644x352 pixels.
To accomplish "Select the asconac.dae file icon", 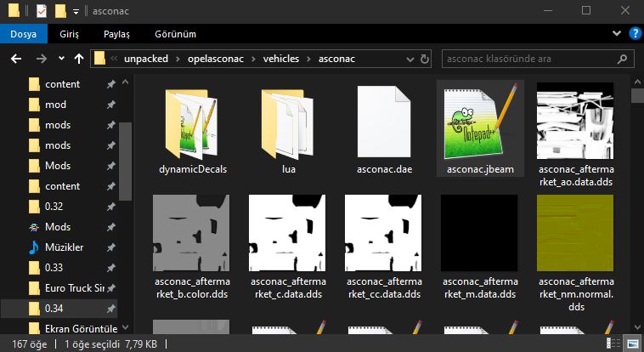I will (384, 122).
